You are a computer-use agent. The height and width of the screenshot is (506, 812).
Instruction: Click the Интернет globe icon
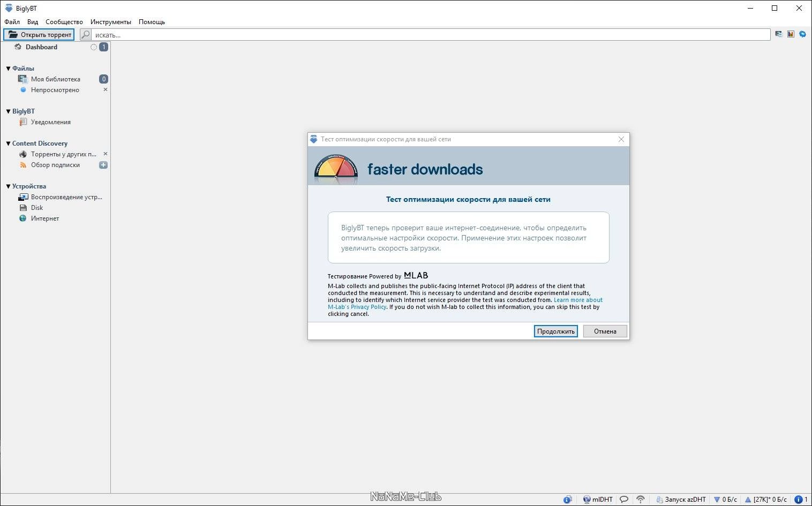(23, 218)
